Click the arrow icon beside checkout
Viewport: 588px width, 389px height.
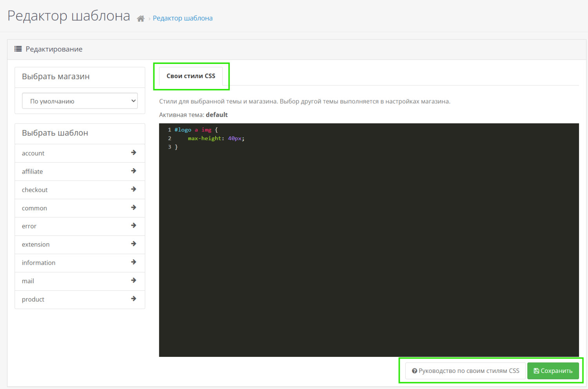pyautogui.click(x=134, y=189)
